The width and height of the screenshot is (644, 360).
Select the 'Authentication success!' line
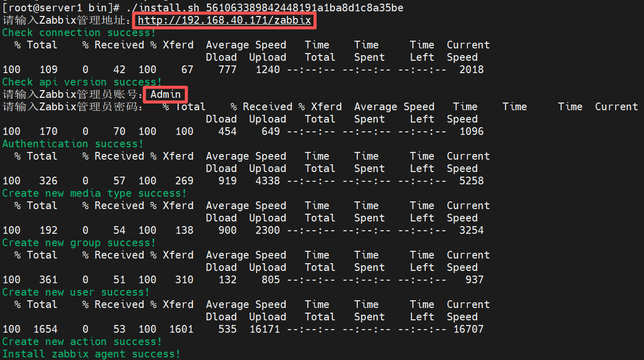click(73, 144)
